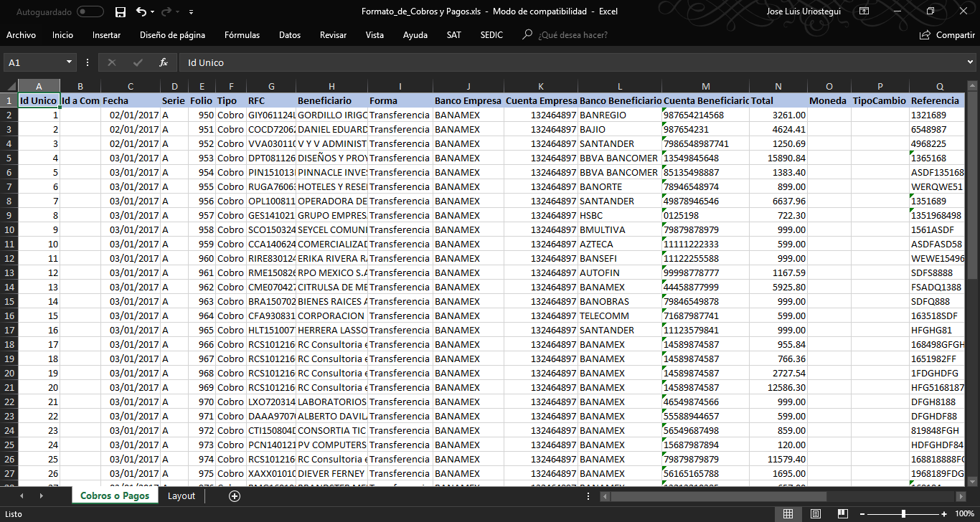
Task: Click the search magnifier icon
Action: click(x=527, y=34)
